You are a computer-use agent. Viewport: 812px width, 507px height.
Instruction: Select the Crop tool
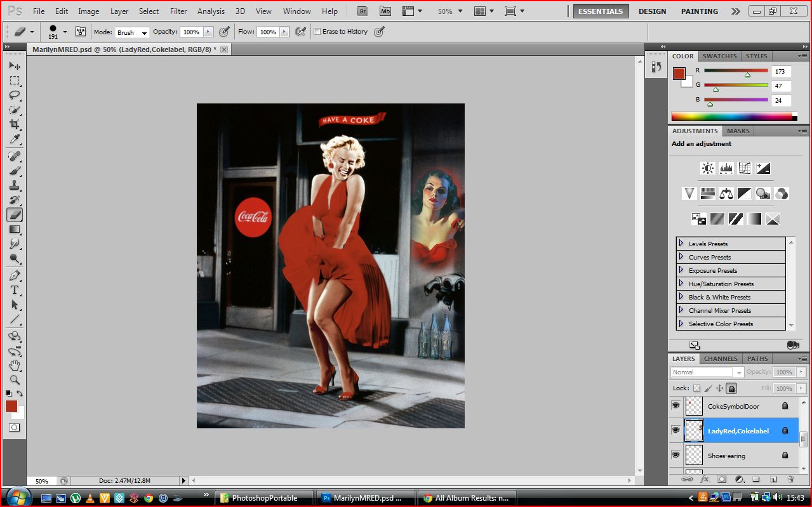[x=15, y=124]
